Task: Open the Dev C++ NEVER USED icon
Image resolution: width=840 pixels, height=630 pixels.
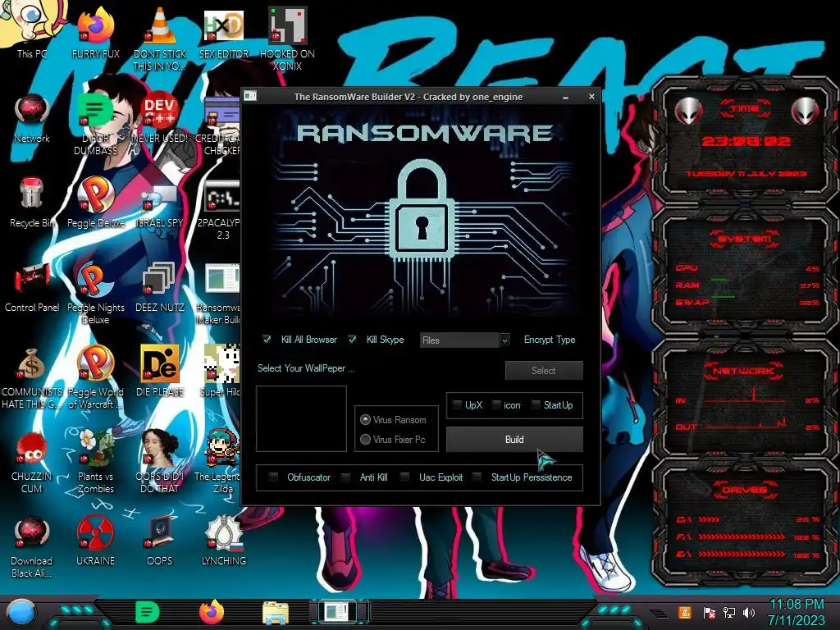Action: tap(159, 118)
